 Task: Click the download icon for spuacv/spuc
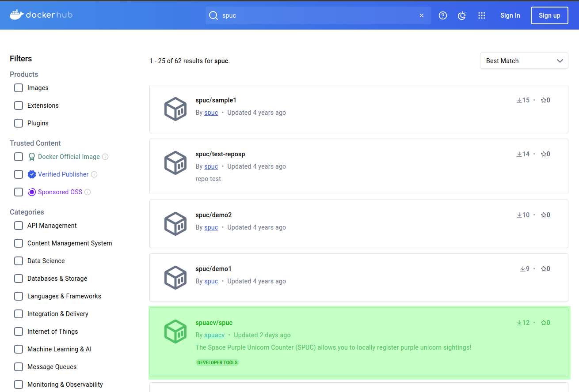pyautogui.click(x=519, y=323)
